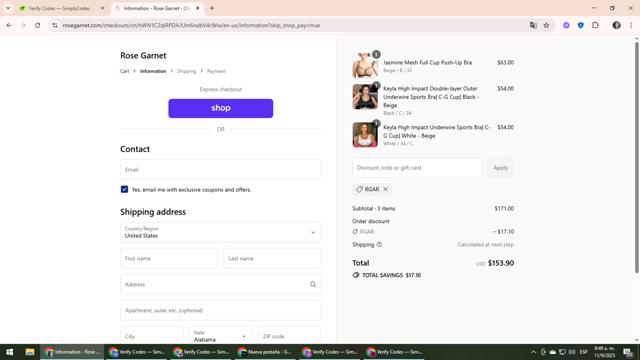Open the Windows Start menu
Viewport: 640px width, 360px height.
pos(9,352)
